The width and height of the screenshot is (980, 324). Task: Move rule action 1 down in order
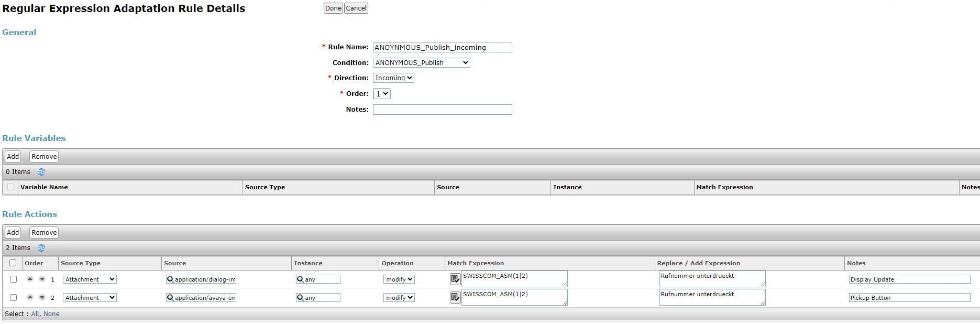[x=42, y=279]
